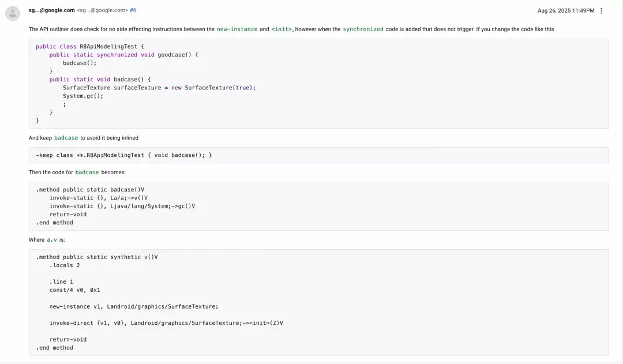Click the 'goodcase()' method declaration line
The width and height of the screenshot is (623, 364).
pos(123,55)
